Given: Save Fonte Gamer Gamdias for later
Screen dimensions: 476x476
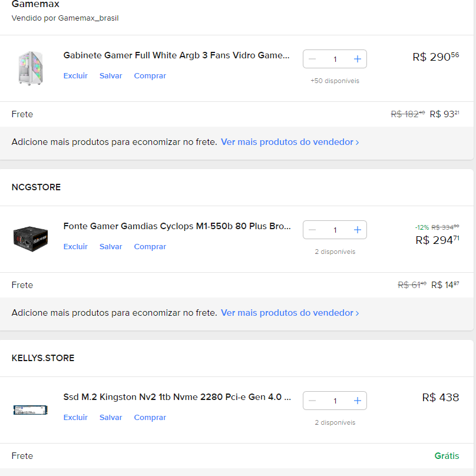Looking at the screenshot, I should (x=111, y=246).
